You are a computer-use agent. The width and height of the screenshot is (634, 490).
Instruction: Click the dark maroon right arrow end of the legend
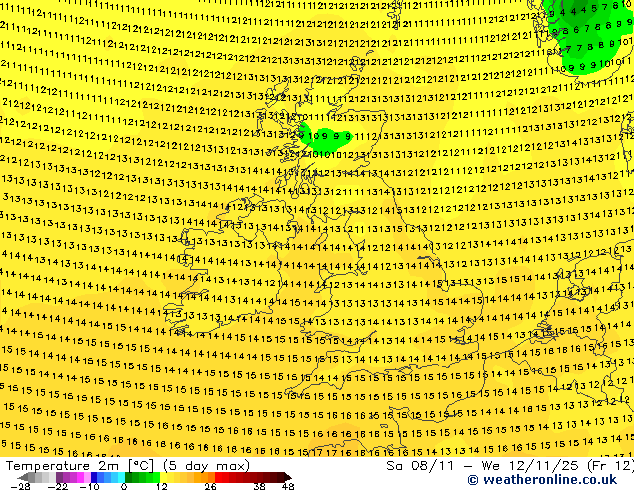point(287,477)
